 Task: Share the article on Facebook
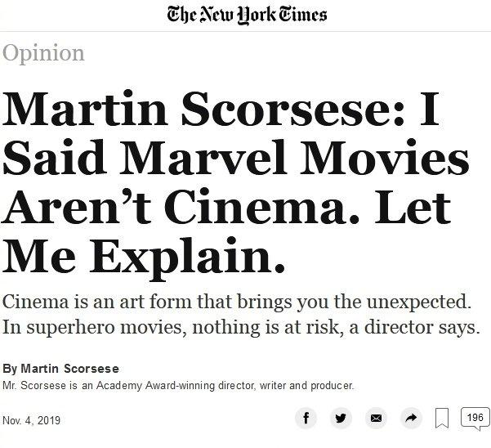click(x=306, y=419)
